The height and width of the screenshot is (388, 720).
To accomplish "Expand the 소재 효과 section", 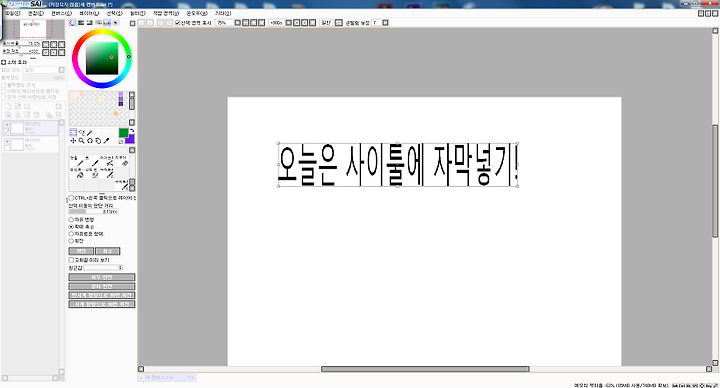I will [x=3, y=62].
